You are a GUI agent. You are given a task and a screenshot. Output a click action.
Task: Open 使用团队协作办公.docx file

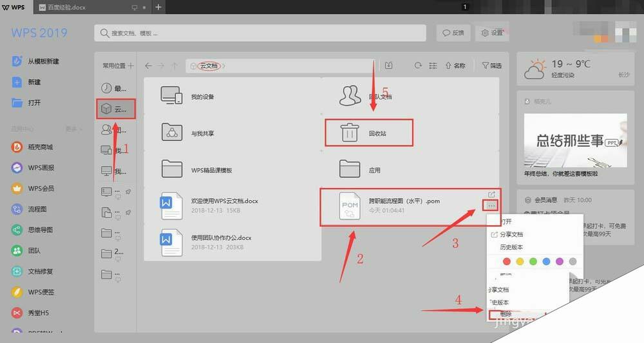[x=232, y=242]
